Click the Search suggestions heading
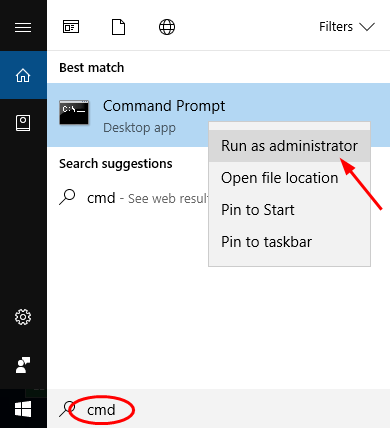The width and height of the screenshot is (390, 428). (x=116, y=164)
